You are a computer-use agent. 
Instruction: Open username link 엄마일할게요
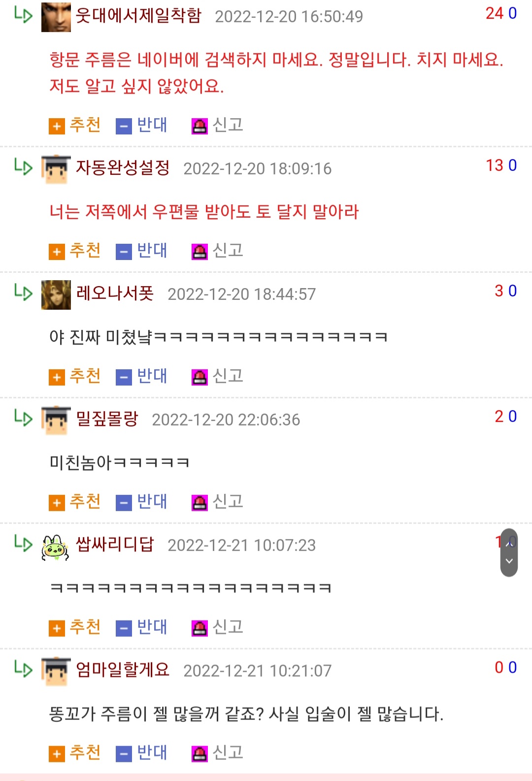click(x=123, y=669)
